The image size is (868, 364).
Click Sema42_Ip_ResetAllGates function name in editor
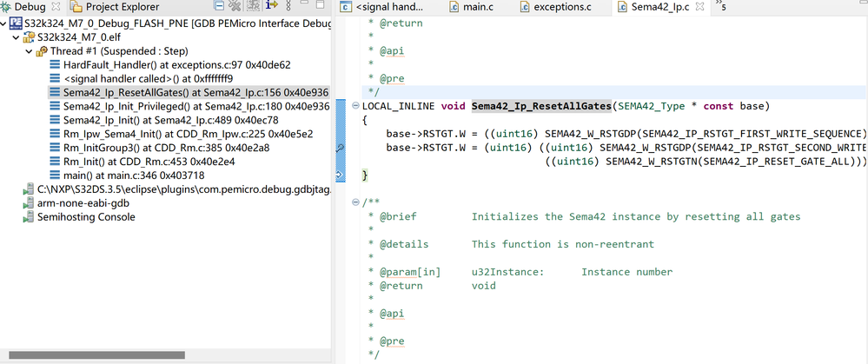[540, 106]
